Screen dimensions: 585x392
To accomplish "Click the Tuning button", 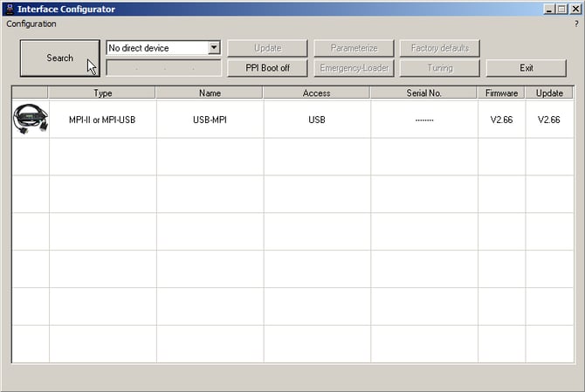I will pos(440,68).
